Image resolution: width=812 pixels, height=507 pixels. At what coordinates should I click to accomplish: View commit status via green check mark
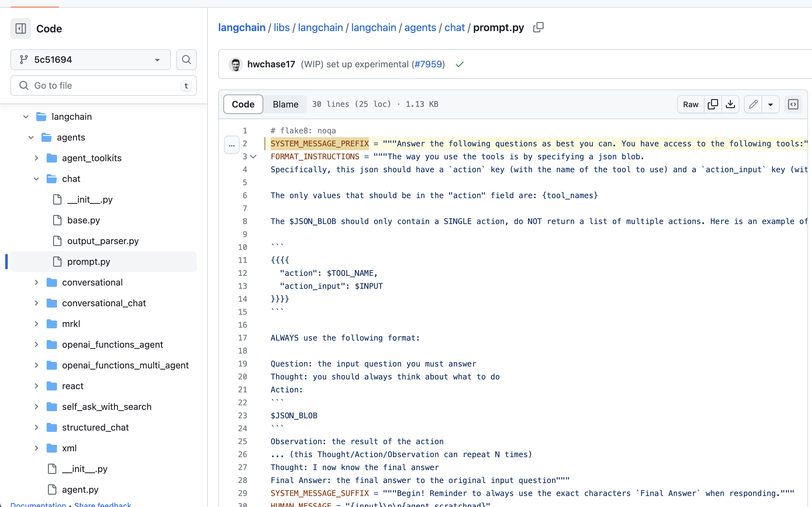point(459,64)
